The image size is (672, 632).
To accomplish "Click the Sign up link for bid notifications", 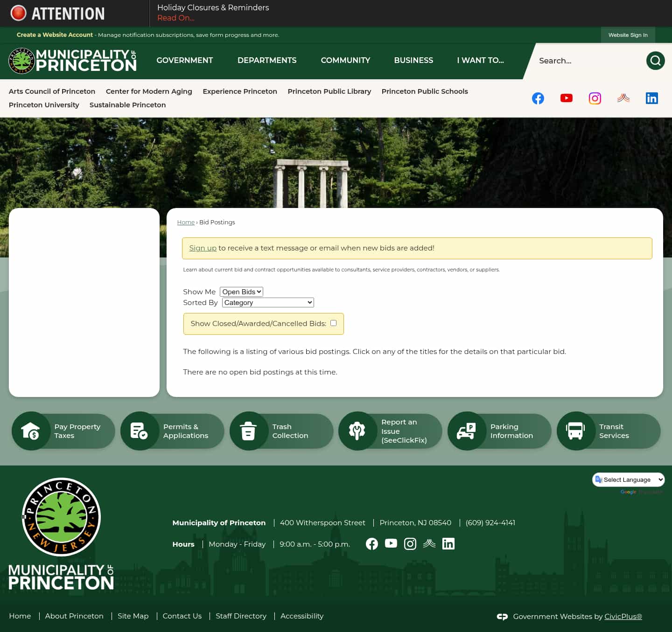I will click(x=203, y=248).
